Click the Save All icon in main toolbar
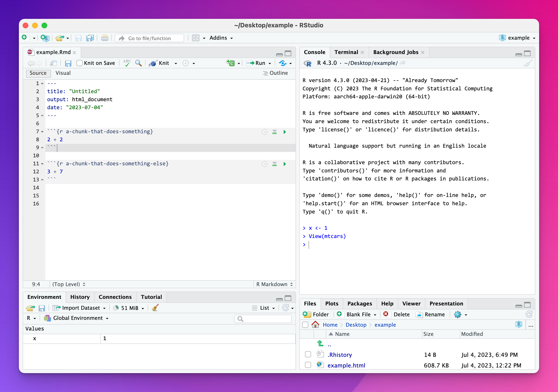 point(90,38)
